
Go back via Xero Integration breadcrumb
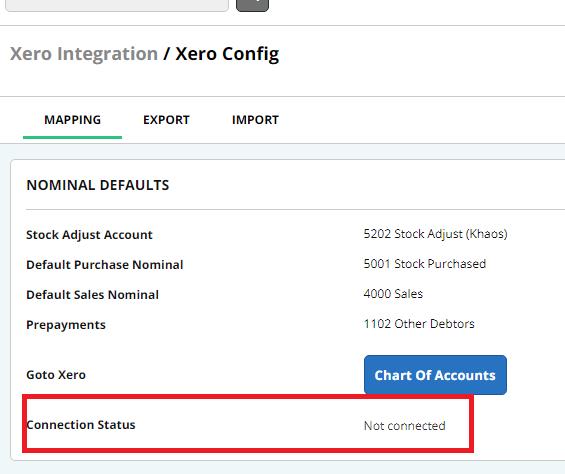(x=84, y=54)
